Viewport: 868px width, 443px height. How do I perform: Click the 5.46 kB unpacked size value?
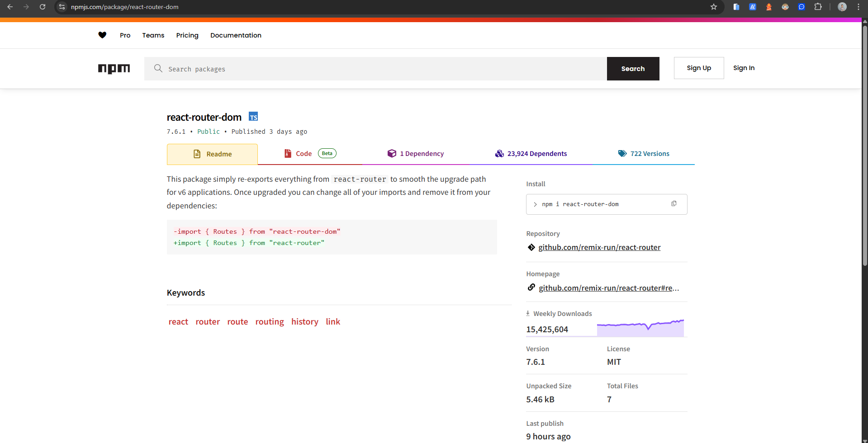tap(540, 400)
